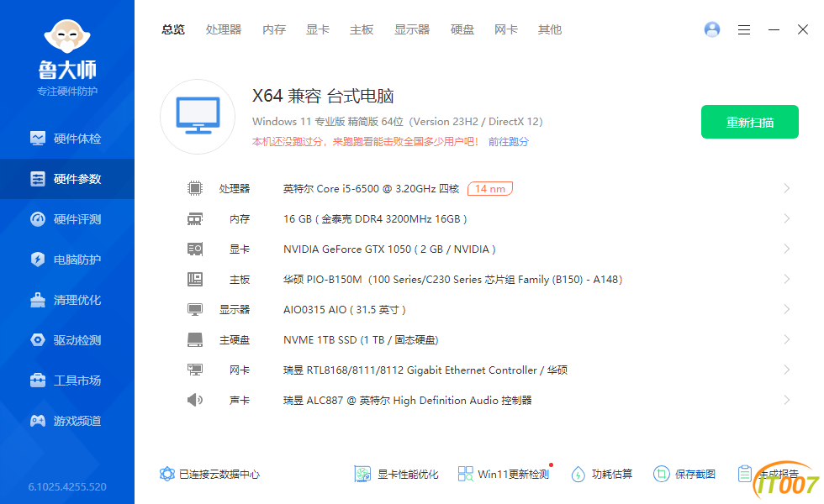Click 保存截图 button
The width and height of the screenshot is (824, 504).
click(x=684, y=474)
